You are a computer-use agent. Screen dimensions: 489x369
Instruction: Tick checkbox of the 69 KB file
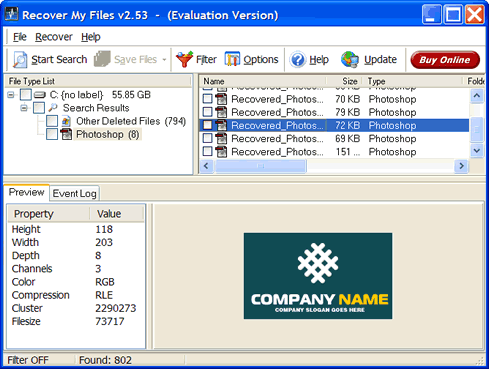(x=207, y=138)
